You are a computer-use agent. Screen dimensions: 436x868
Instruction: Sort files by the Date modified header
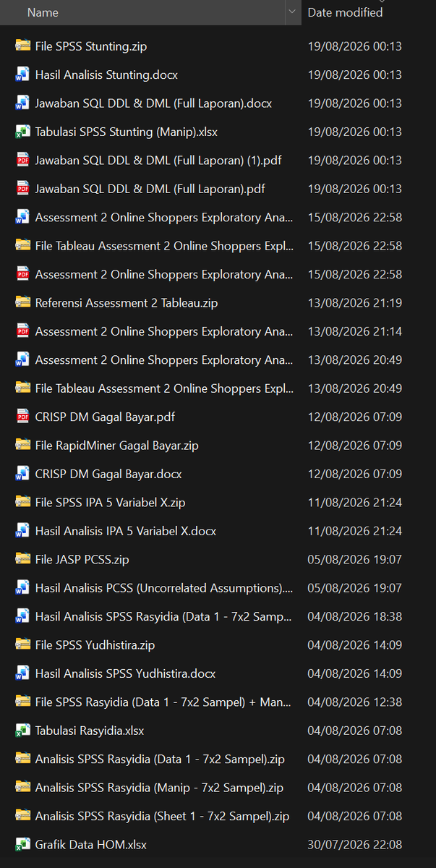coord(346,12)
